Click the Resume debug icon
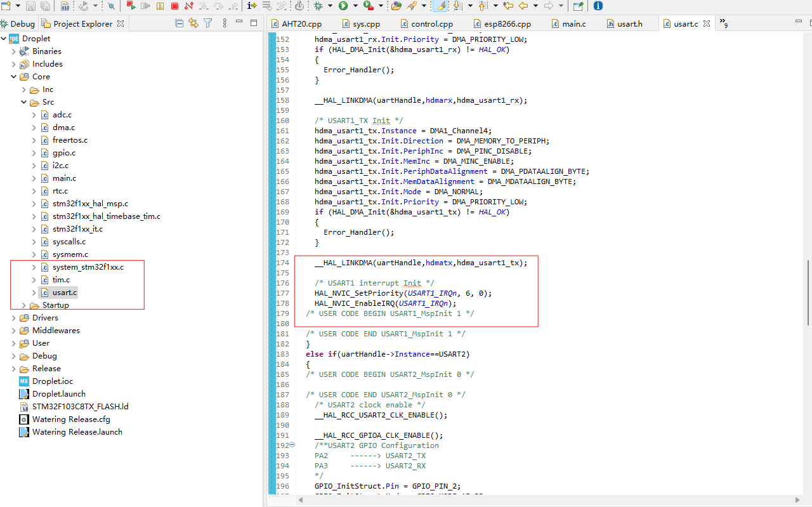Image resolution: width=812 pixels, height=507 pixels. [x=145, y=6]
